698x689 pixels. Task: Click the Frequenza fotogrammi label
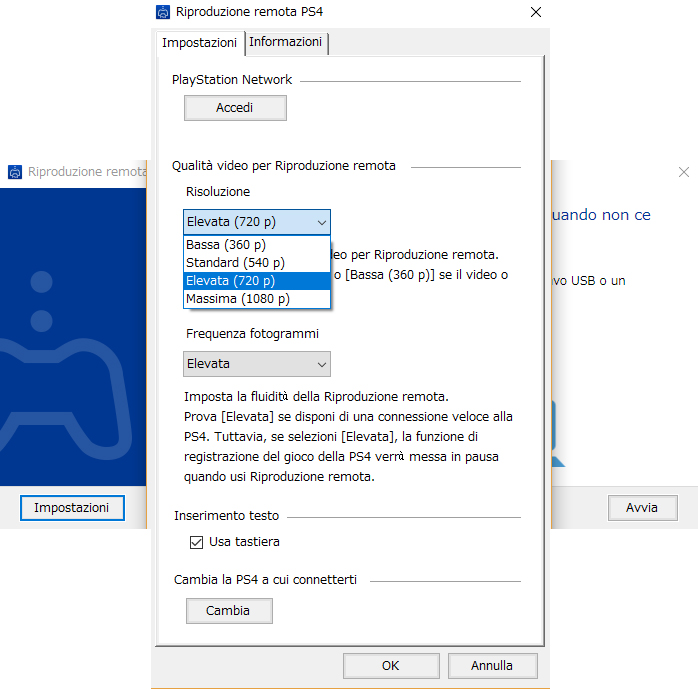(252, 334)
